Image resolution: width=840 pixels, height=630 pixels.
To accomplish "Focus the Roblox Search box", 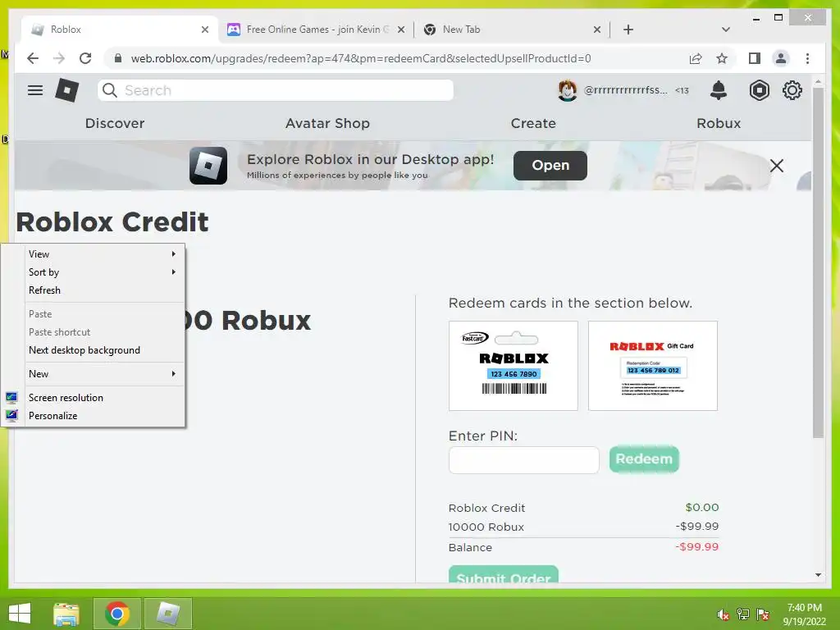I will pos(276,90).
